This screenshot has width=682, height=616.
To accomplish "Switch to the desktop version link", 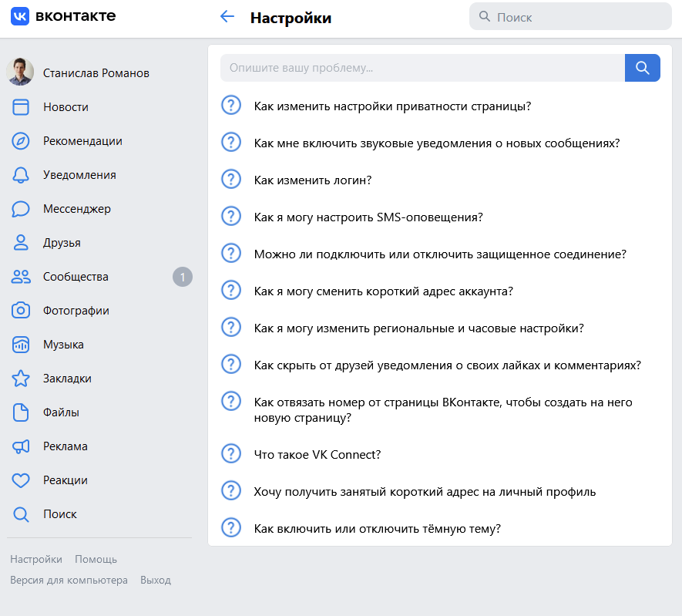I will coord(69,580).
